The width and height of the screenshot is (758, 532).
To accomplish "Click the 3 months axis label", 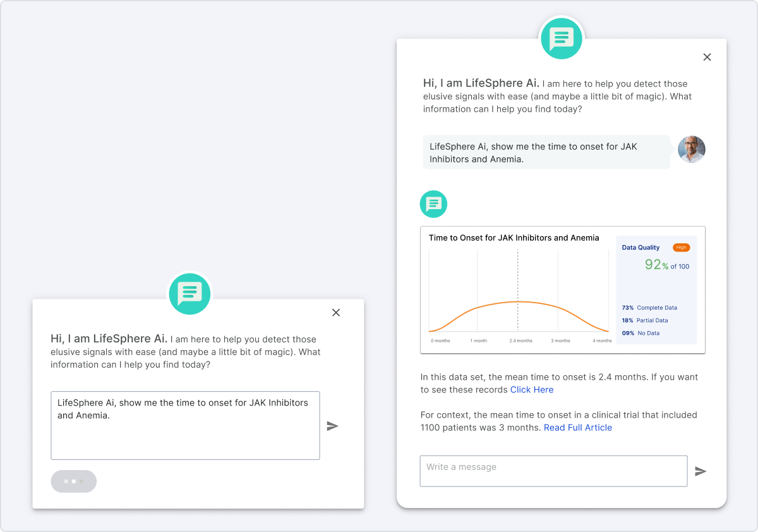I will point(560,341).
